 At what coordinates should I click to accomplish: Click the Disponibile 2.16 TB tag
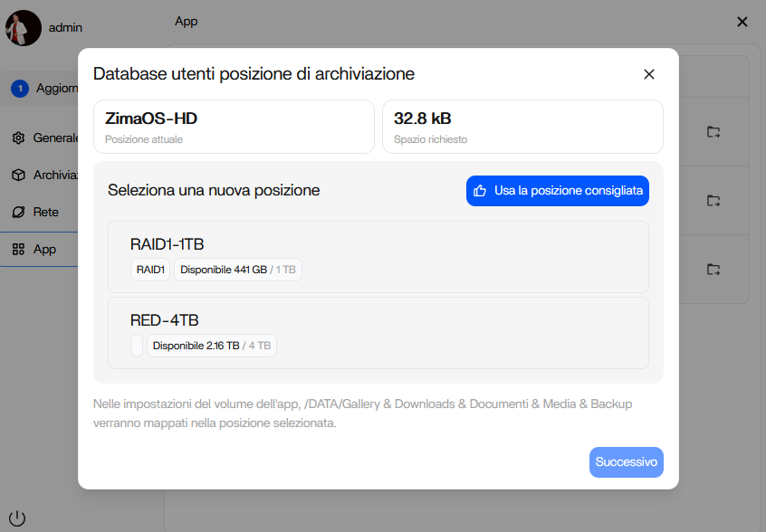click(x=211, y=346)
